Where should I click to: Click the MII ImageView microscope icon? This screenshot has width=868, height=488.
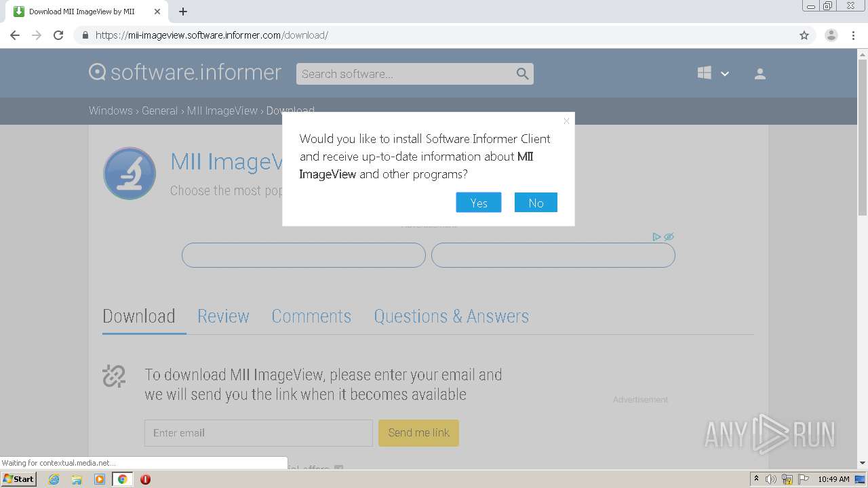pos(130,174)
